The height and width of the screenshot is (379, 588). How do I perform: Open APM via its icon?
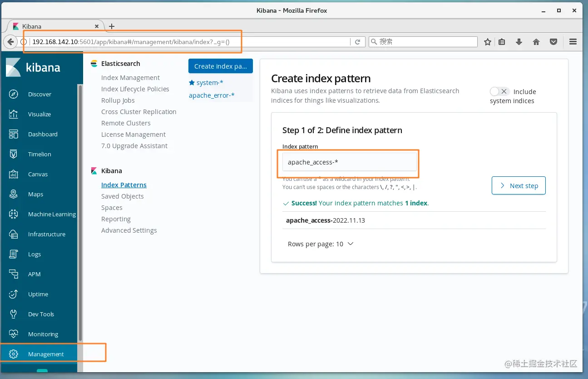pos(14,274)
